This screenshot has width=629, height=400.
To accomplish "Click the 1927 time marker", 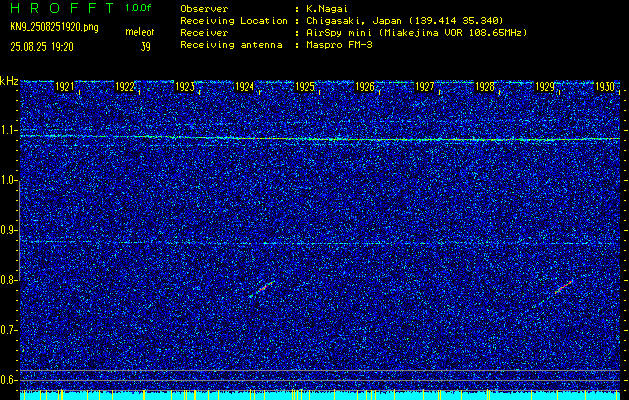I will tap(424, 87).
